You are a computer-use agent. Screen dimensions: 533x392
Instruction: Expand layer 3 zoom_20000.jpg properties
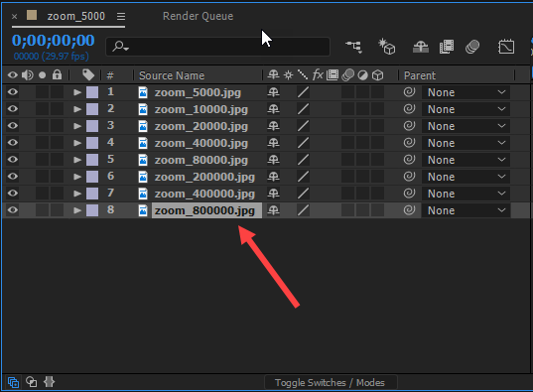coord(77,126)
